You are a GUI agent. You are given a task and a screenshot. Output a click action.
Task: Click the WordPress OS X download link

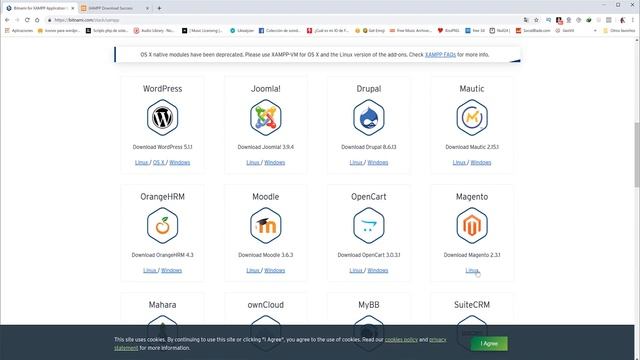point(159,162)
